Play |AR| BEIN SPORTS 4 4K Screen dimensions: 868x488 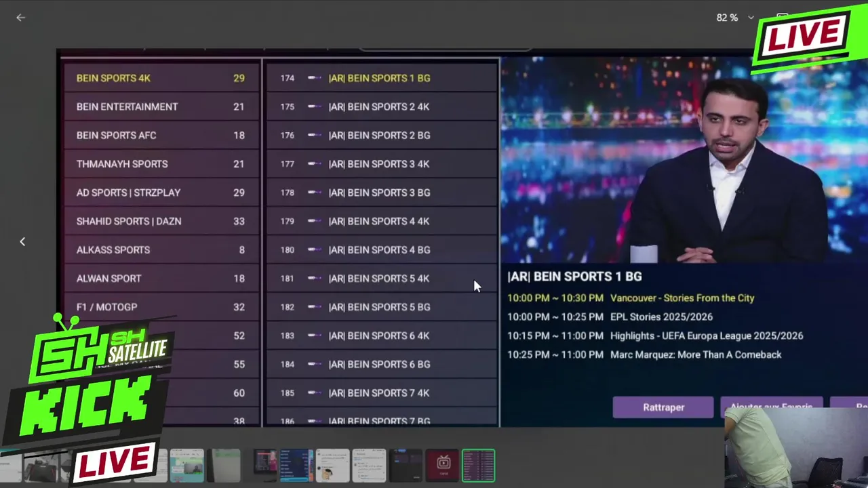click(382, 221)
